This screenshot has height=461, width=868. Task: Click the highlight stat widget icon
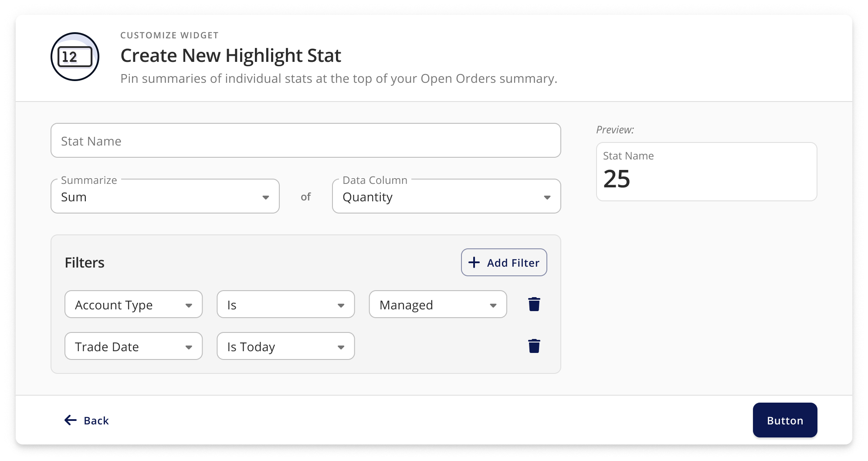[x=75, y=57]
